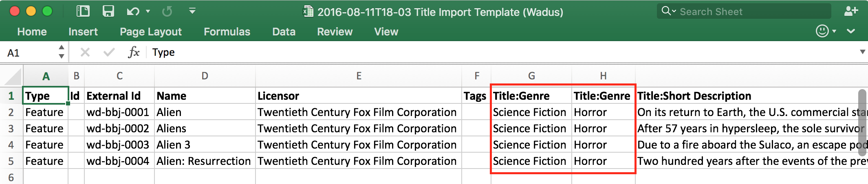Image resolution: width=868 pixels, height=184 pixels.
Task: Open the Undo history dropdown arrow
Action: point(148,11)
